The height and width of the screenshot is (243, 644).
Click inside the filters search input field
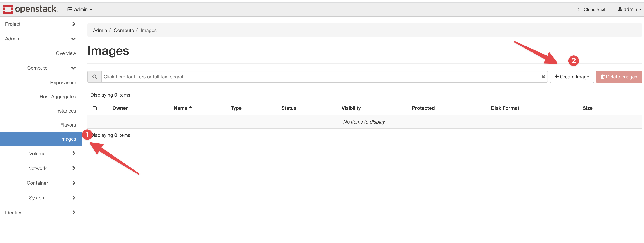click(x=225, y=76)
